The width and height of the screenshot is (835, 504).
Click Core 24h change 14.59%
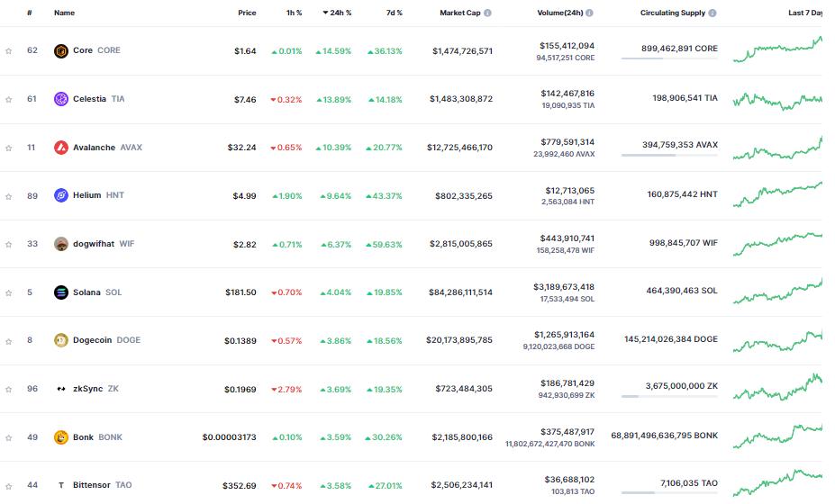coord(333,51)
